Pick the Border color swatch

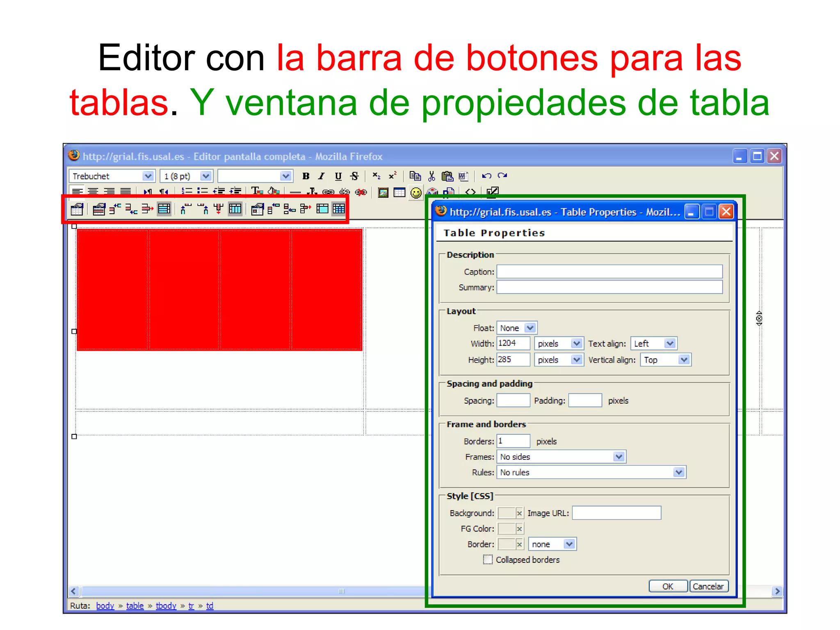tap(507, 544)
